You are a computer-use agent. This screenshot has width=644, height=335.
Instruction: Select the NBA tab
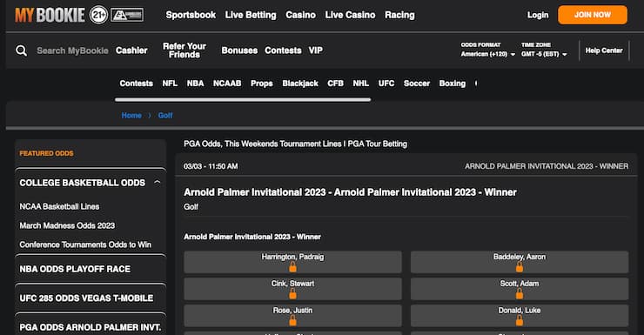tap(195, 84)
